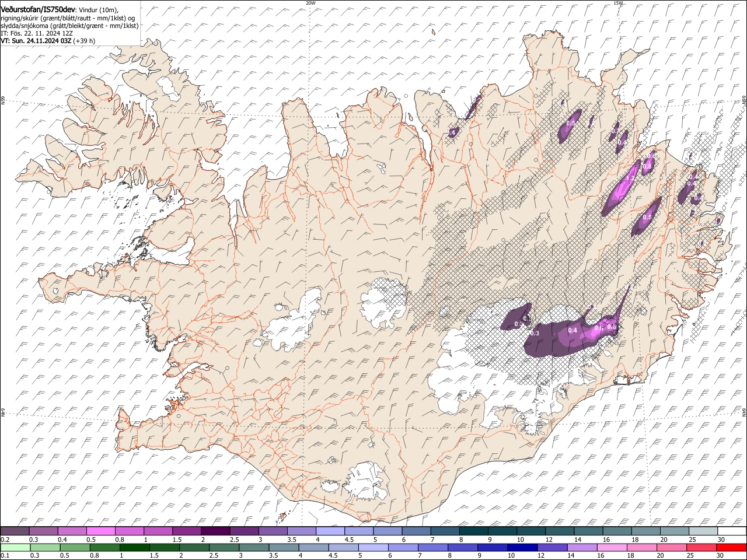The height and width of the screenshot is (560, 747).
Task: Pick the deep blue swatch above 10 in lower legend
Action: (x=522, y=548)
